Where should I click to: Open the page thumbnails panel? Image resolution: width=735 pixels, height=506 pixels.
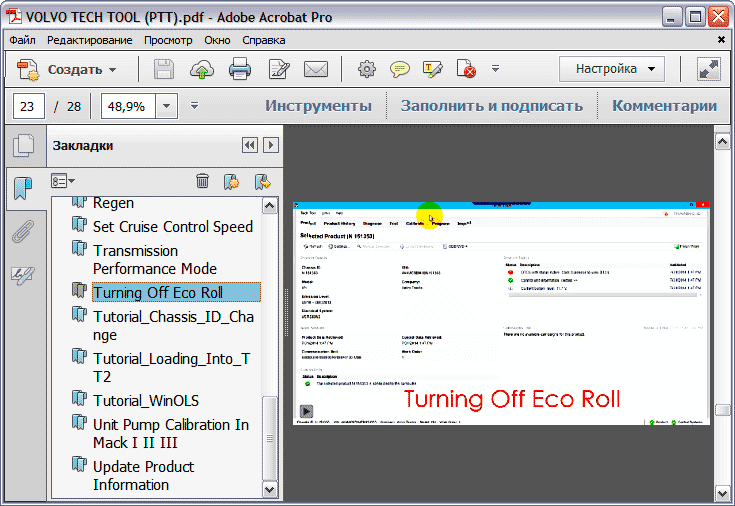(22, 147)
